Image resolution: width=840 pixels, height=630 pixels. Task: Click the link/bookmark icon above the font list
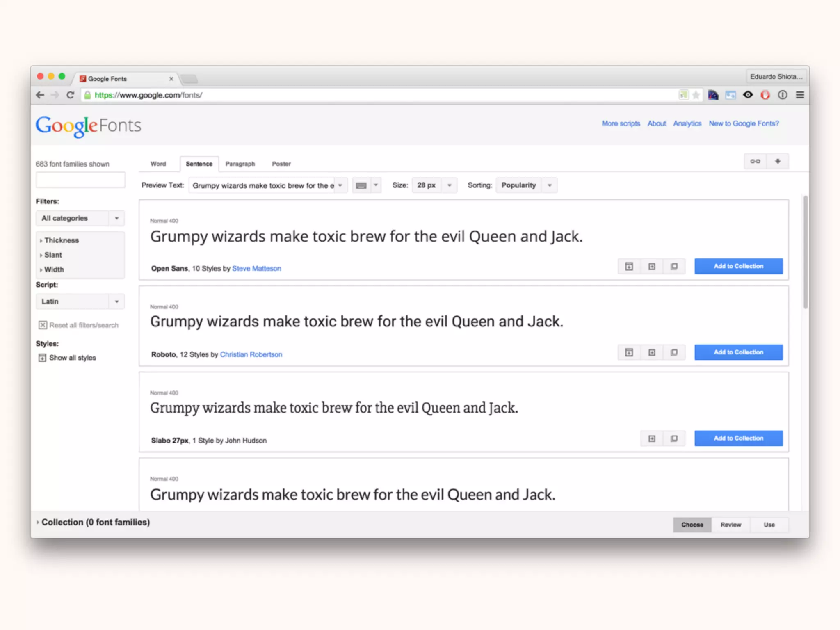coord(755,161)
